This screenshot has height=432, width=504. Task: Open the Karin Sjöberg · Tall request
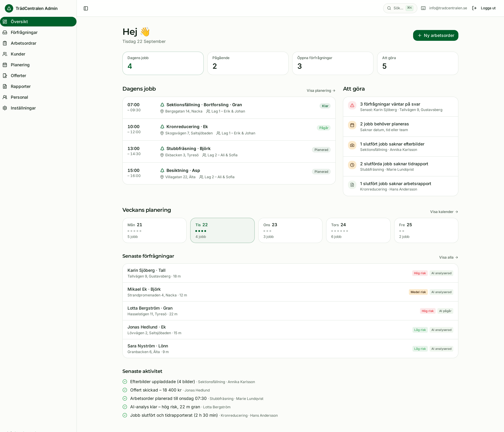click(290, 273)
